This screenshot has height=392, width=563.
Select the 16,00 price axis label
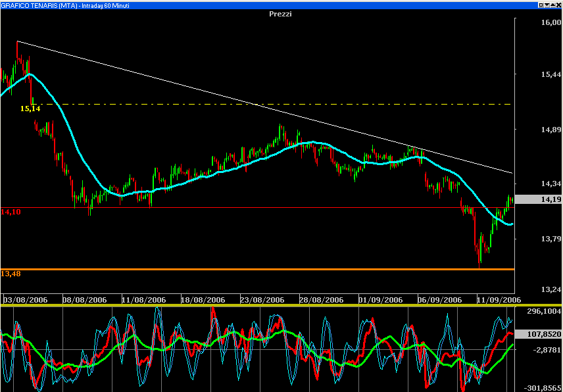[551, 22]
